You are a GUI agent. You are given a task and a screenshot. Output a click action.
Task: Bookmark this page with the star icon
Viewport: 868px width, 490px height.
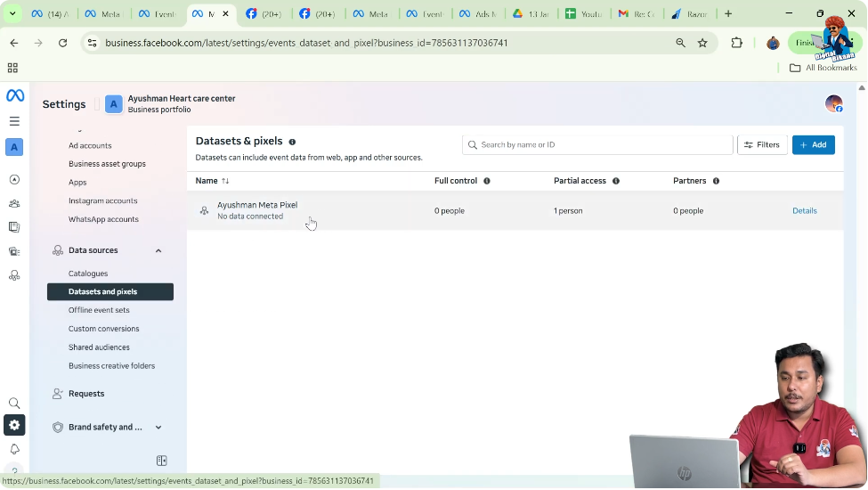pyautogui.click(x=702, y=43)
